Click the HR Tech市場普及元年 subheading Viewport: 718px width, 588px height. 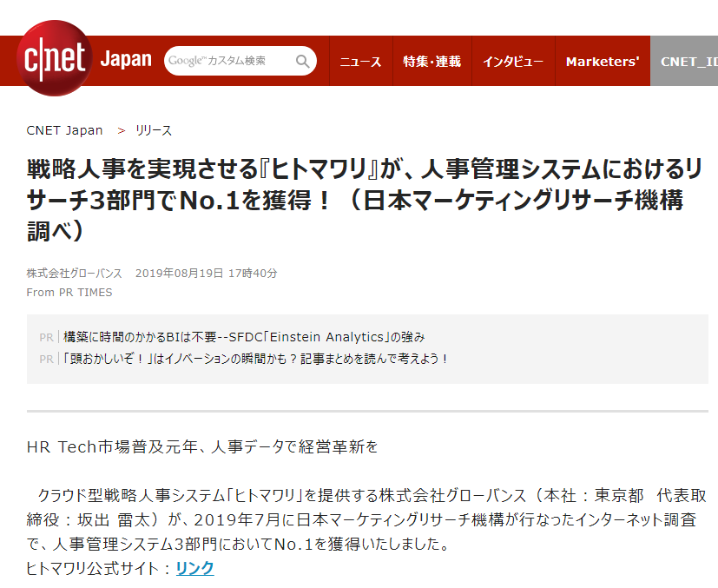202,446
